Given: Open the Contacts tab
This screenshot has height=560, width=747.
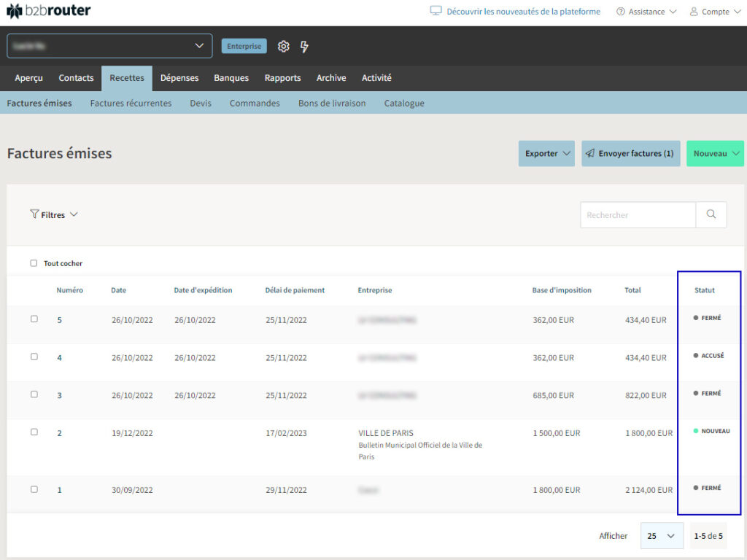Looking at the screenshot, I should [x=76, y=77].
